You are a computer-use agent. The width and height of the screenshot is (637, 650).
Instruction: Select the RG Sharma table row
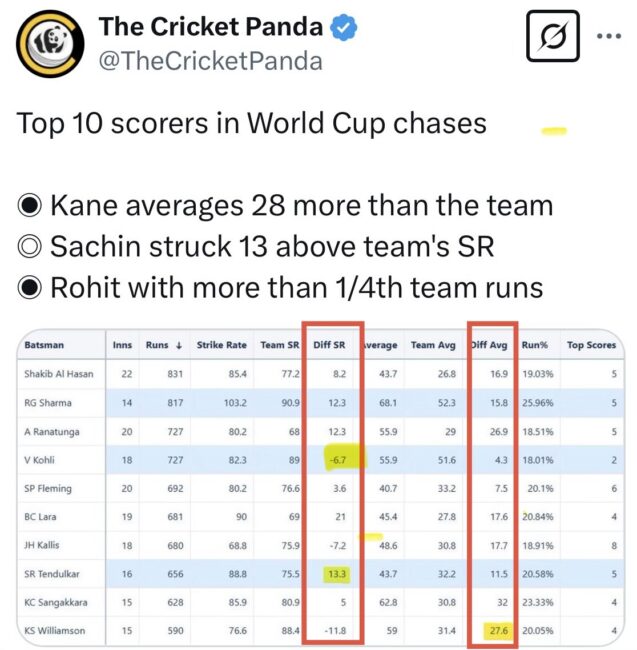click(320, 403)
